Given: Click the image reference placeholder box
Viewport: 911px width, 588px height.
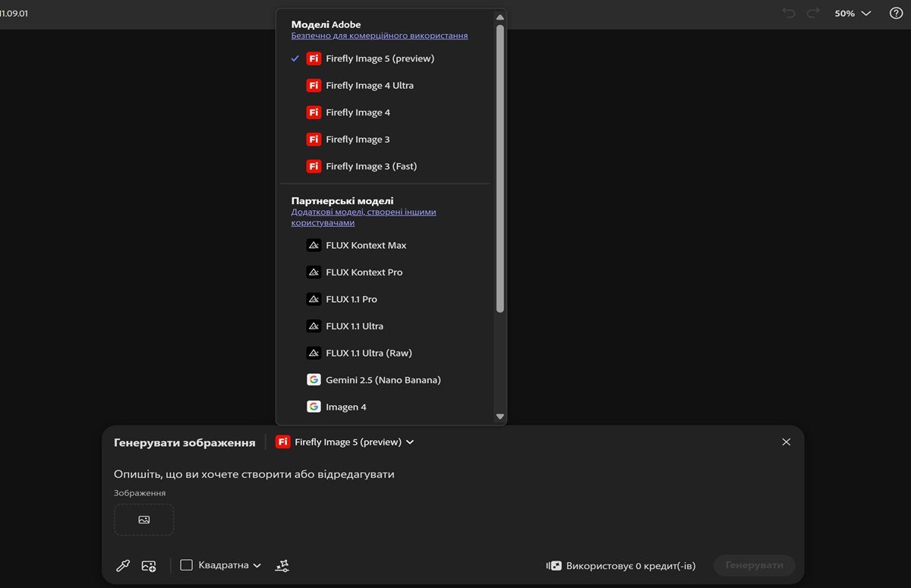Looking at the screenshot, I should [144, 520].
